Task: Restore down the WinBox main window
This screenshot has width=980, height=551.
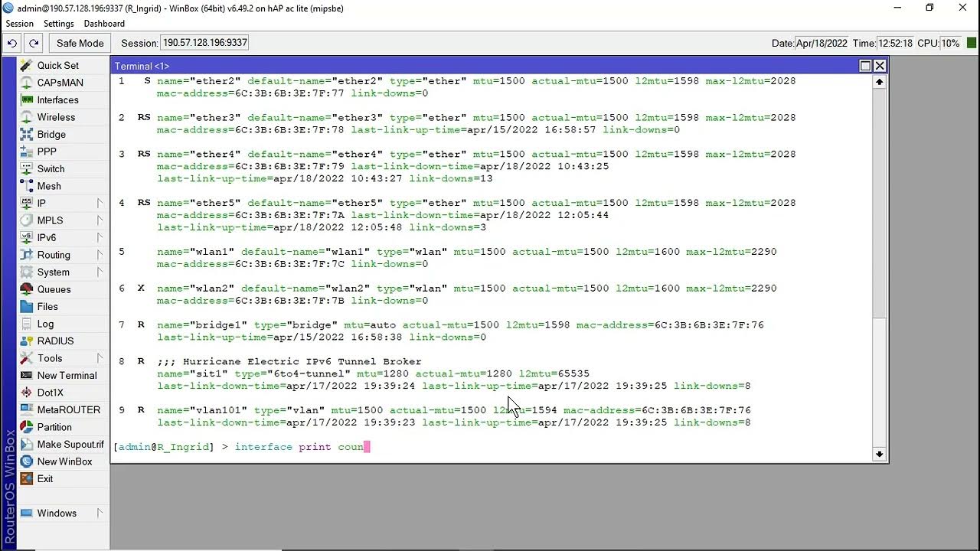Action: tap(929, 8)
